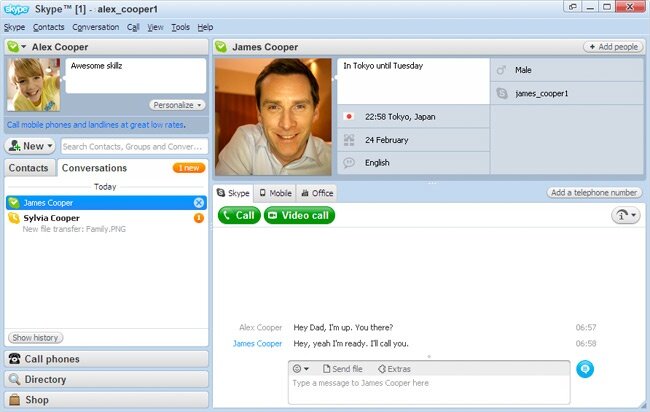Open Sylvia Cooper's conversation
The image size is (650, 412).
point(52,217)
